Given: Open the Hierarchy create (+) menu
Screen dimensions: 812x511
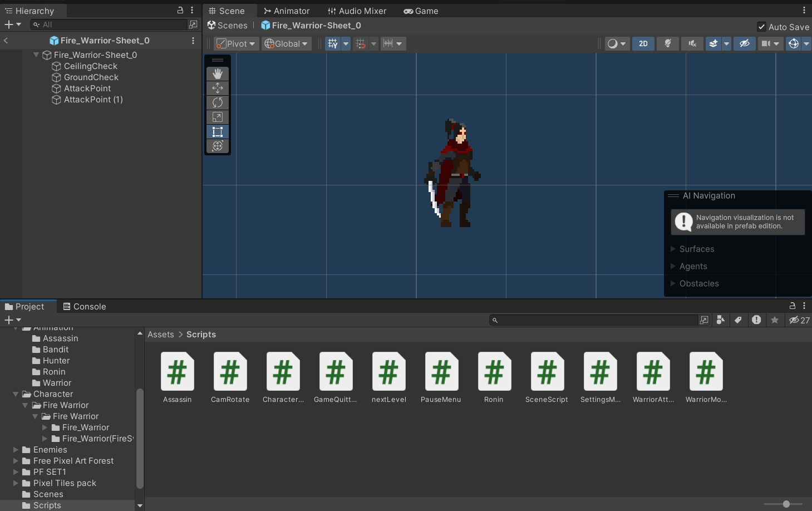Looking at the screenshot, I should coord(12,24).
